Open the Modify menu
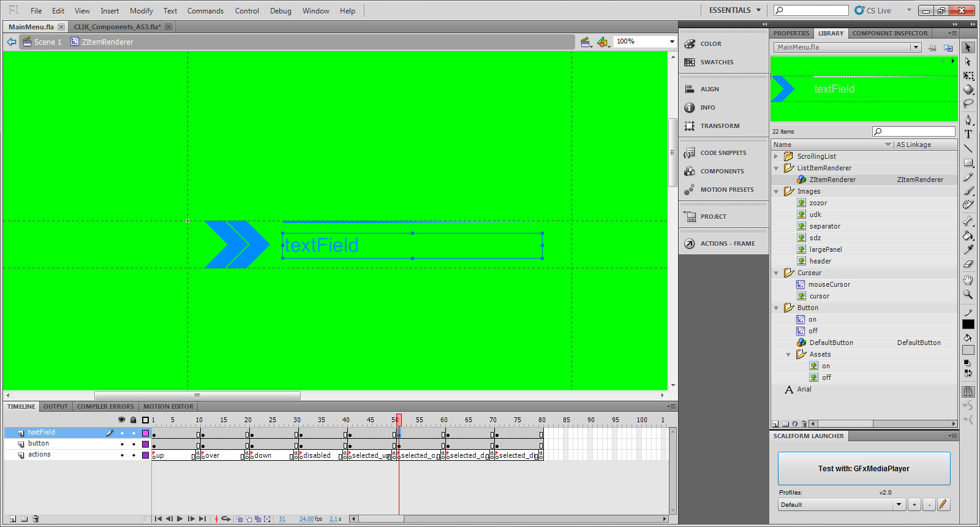The height and width of the screenshot is (527, 980). click(141, 11)
